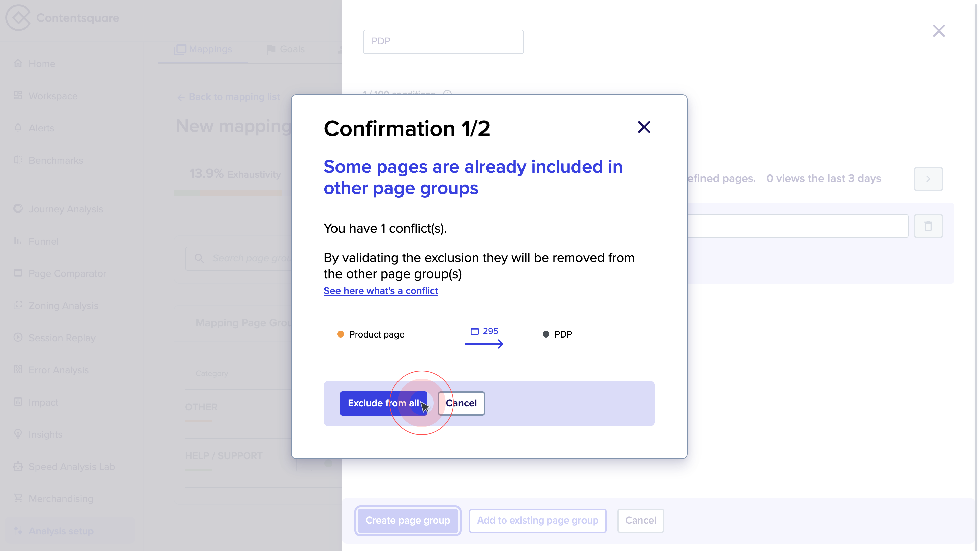Select the Funnel tool icon
The height and width of the screenshot is (551, 980).
[x=18, y=241]
